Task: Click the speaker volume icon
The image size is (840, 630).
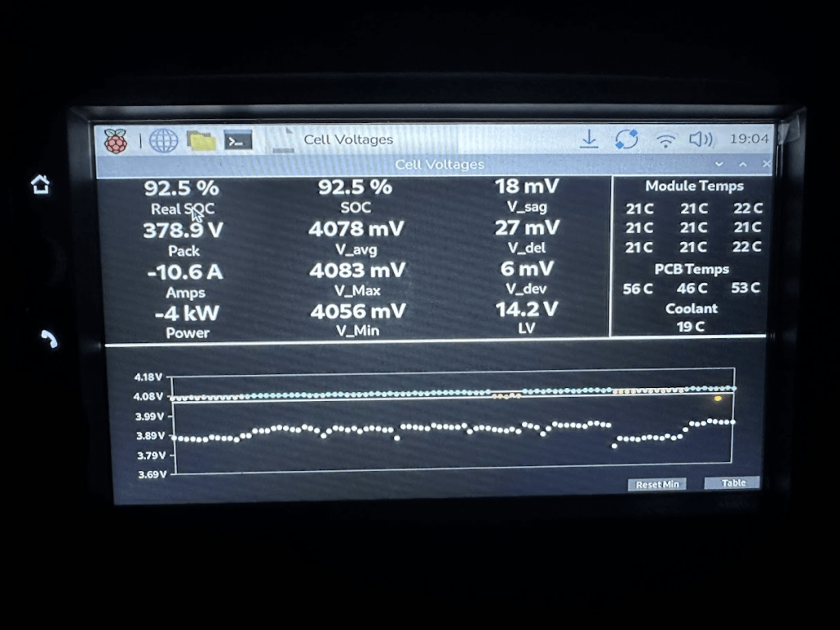Action: click(701, 139)
